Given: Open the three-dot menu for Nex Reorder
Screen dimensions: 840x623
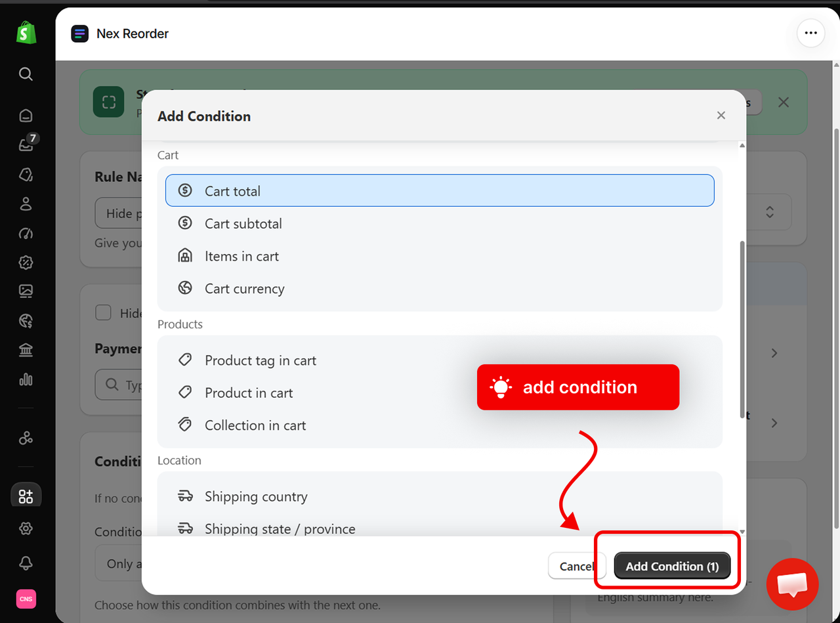Looking at the screenshot, I should (810, 33).
